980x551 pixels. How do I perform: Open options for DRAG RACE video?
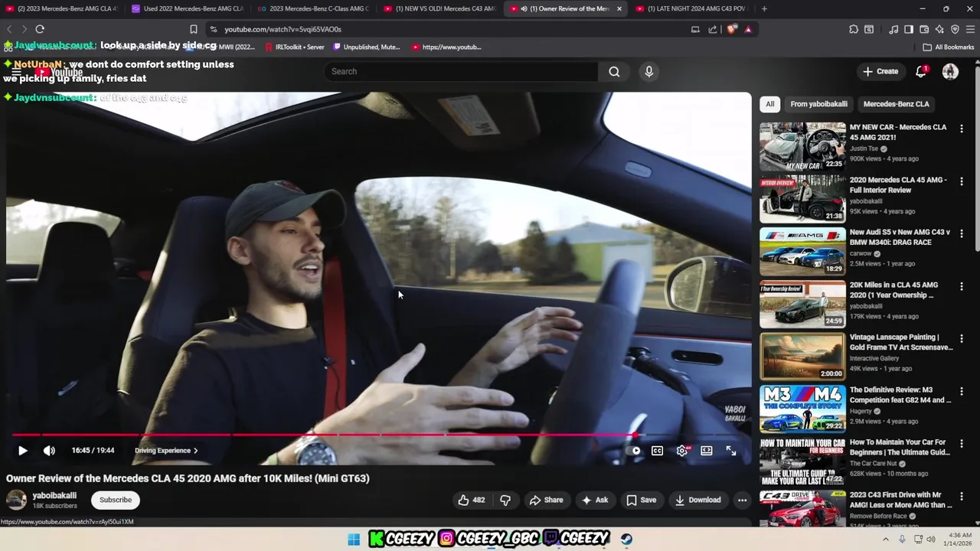tap(962, 233)
